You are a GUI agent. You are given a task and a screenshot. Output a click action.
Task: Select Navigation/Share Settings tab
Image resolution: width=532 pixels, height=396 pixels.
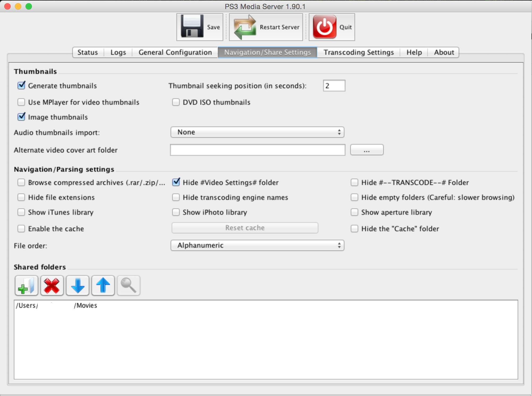coord(267,52)
